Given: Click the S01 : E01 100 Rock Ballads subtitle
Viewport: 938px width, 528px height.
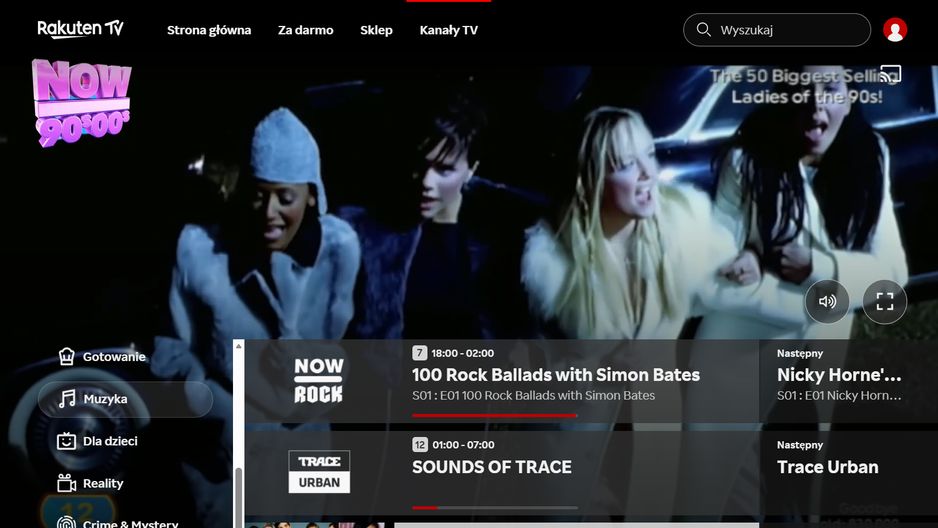Looking at the screenshot, I should point(534,395).
